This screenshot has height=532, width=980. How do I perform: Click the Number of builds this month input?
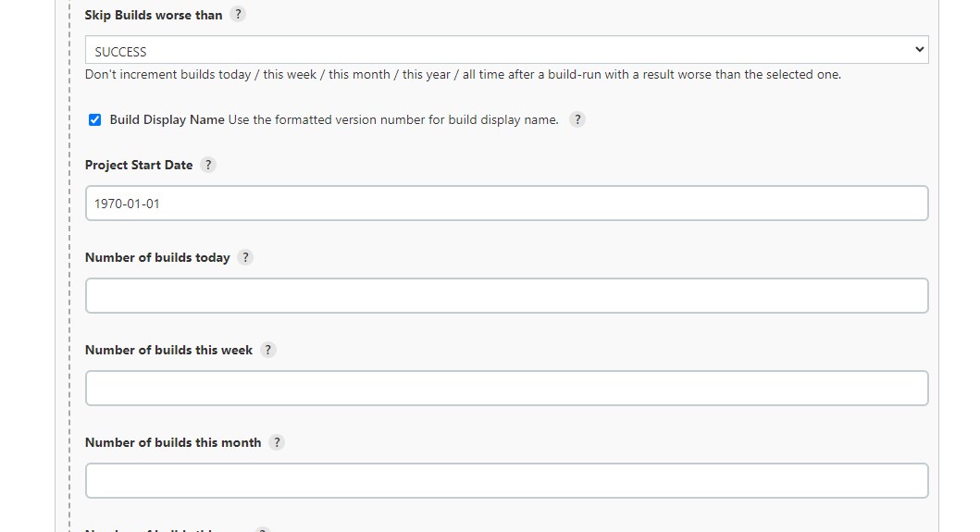click(507, 481)
